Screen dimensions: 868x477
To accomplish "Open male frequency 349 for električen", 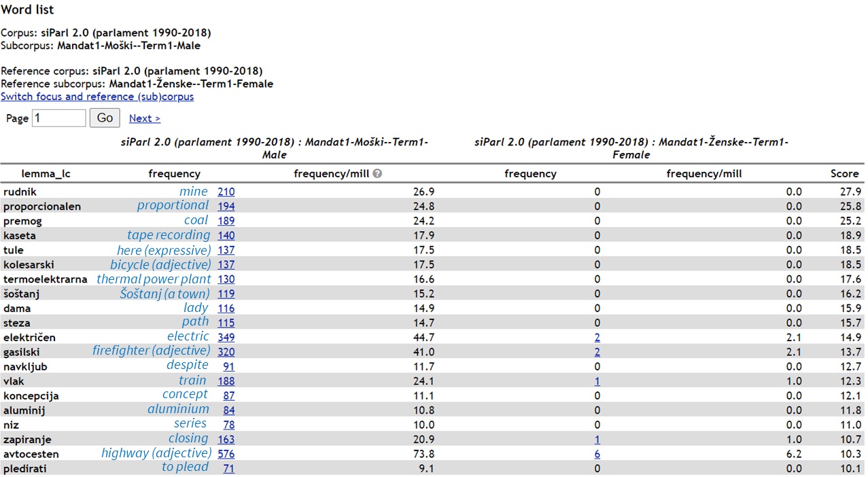I will [x=226, y=337].
